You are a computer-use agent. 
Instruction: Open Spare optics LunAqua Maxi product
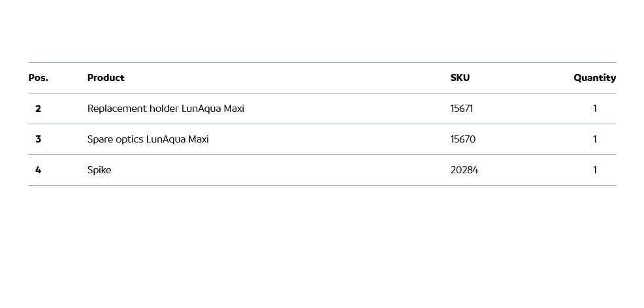(148, 139)
